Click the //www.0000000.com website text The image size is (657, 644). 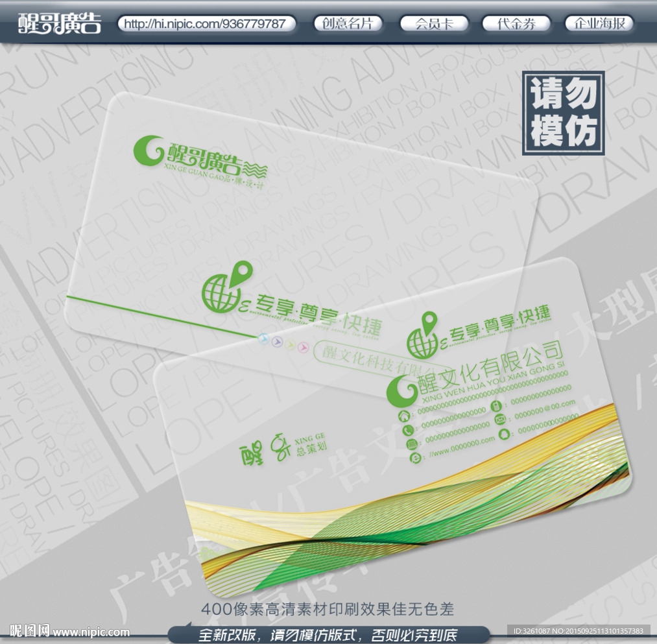[462, 448]
